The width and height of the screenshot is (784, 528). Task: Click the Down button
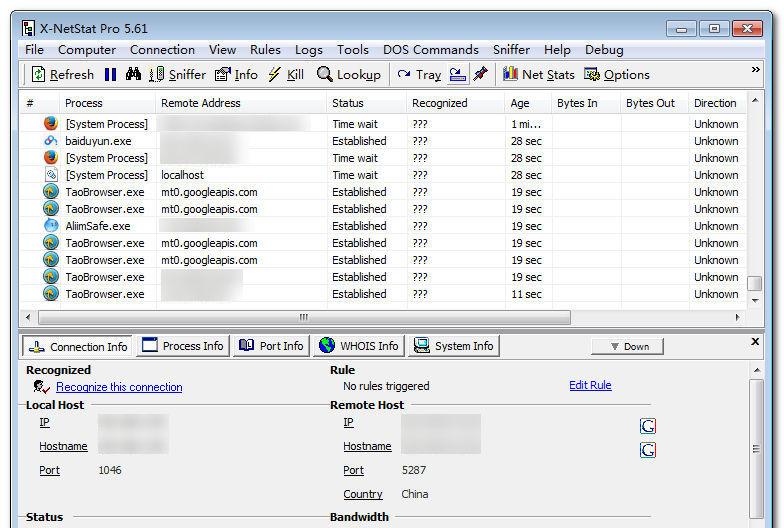pos(628,346)
